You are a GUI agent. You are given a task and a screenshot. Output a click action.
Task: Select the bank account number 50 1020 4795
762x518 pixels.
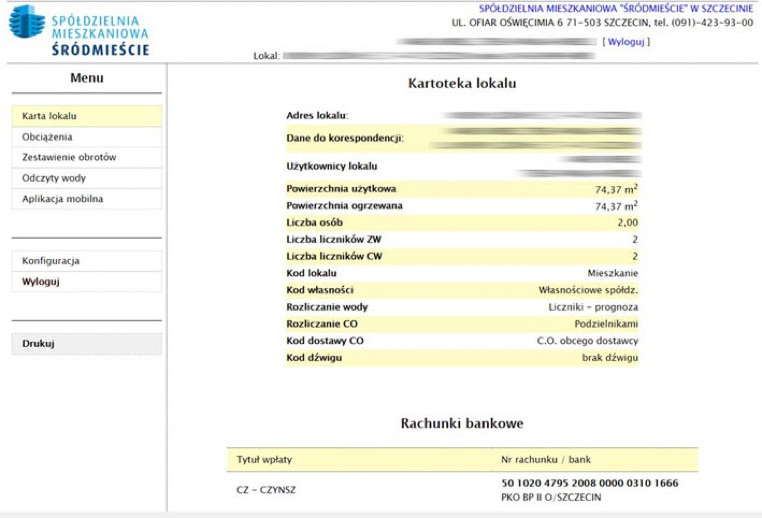tap(588, 483)
